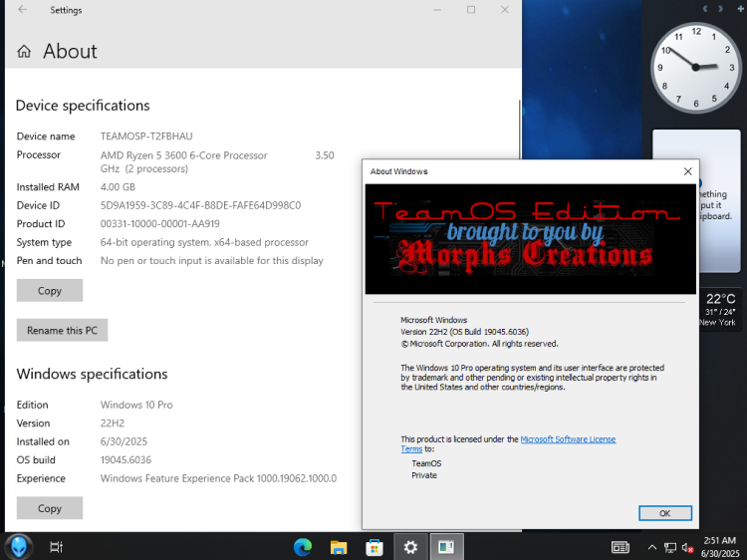Open the Microsoft Software License Terms link
Image resolution: width=747 pixels, height=560 pixels.
568,439
